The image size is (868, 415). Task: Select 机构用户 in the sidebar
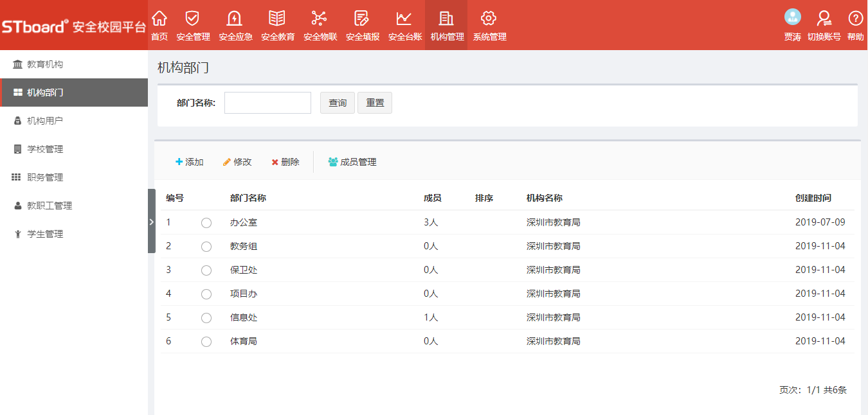pyautogui.click(x=74, y=121)
